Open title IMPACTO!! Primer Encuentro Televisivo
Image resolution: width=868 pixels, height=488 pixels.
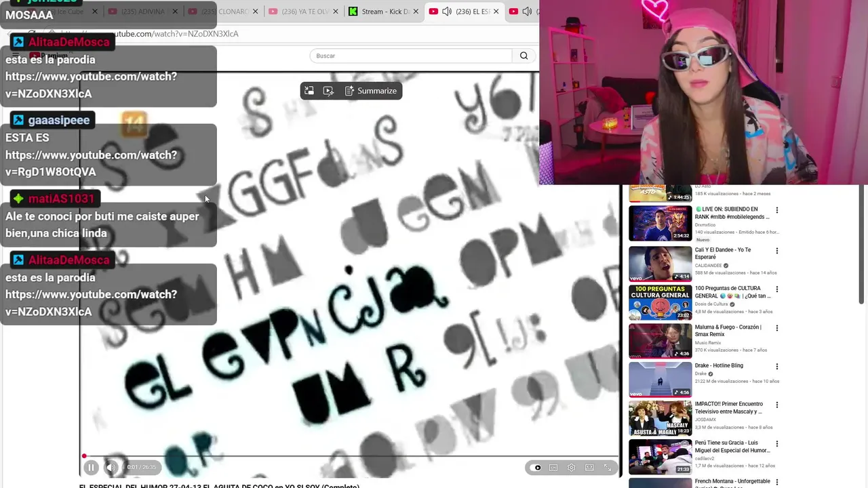[729, 408]
